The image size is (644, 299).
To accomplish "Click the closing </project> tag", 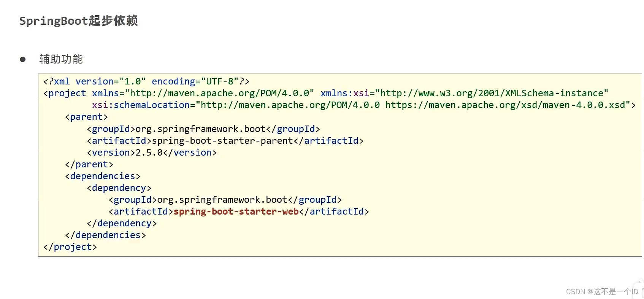I will 70,247.
